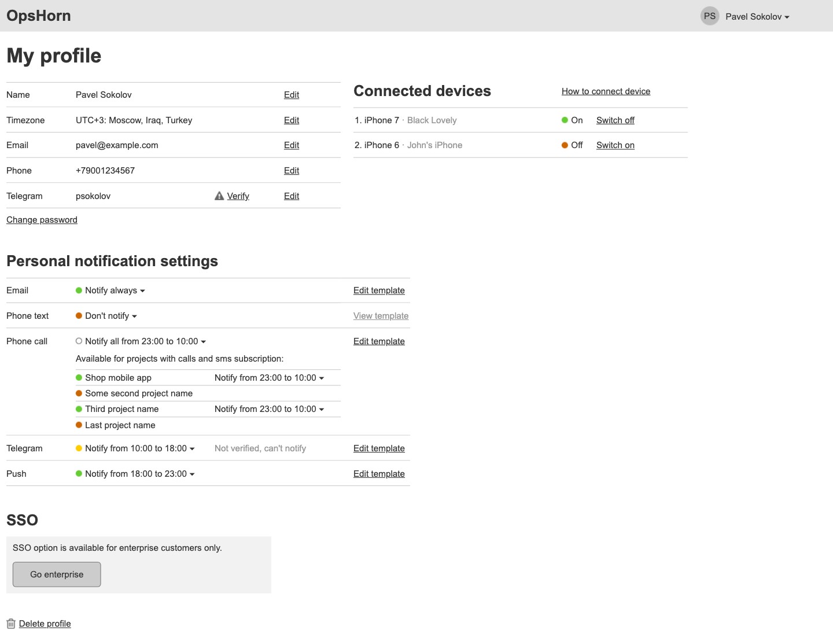Expand the Email 'Notify always' dropdown
Screen dimensions: 833x644
(115, 290)
